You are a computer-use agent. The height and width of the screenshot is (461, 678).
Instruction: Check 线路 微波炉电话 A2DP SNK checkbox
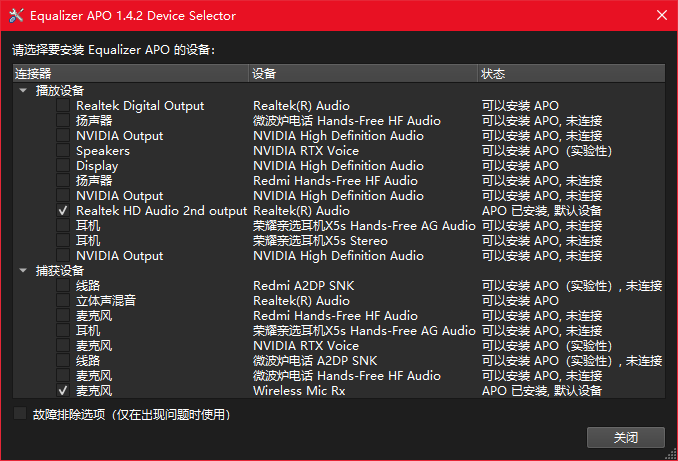[63, 360]
